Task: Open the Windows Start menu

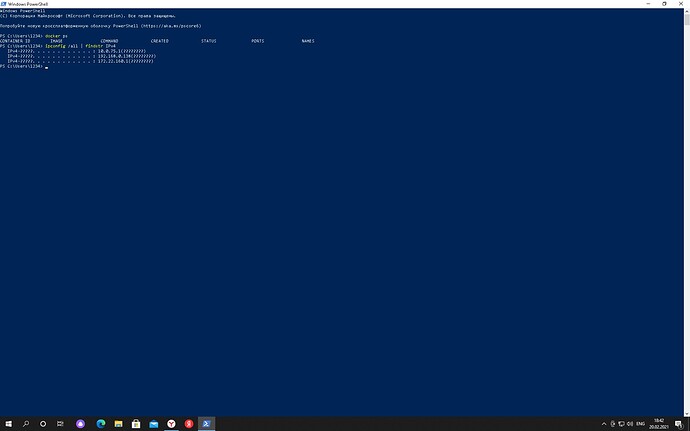Action: click(x=8, y=424)
